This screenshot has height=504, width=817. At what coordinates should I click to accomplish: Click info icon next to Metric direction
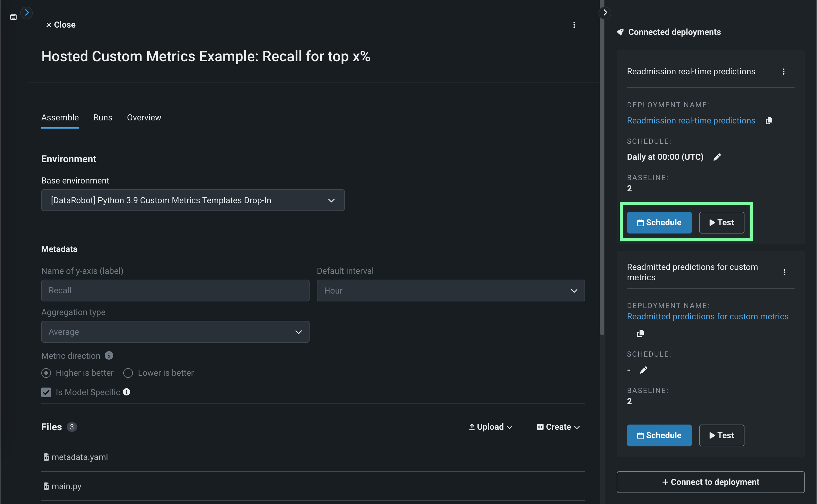click(x=109, y=355)
